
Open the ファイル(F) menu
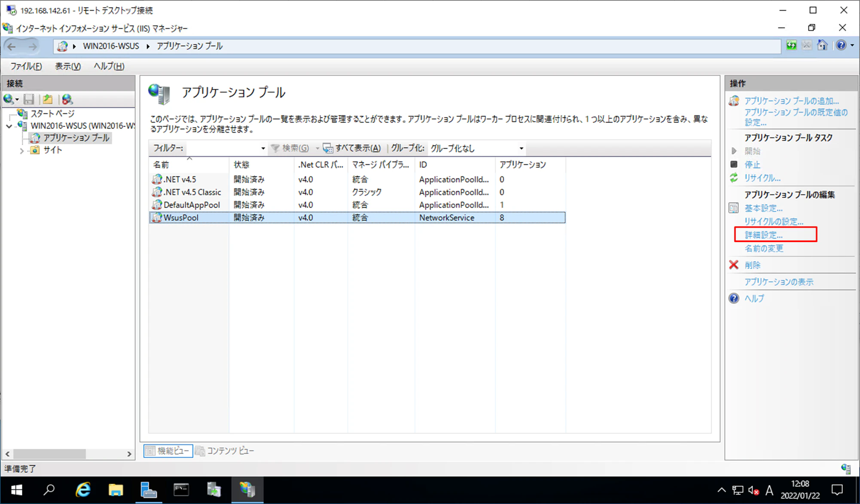click(x=26, y=66)
